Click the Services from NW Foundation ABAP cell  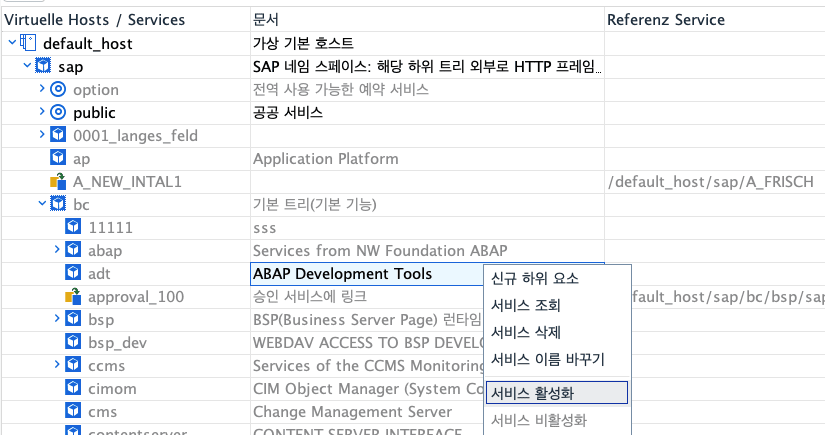click(x=427, y=250)
